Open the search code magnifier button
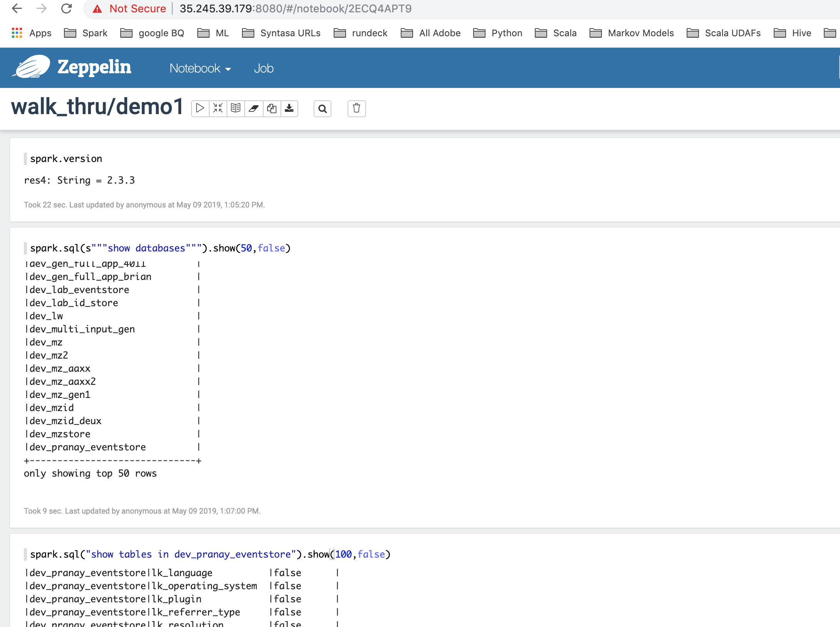Image resolution: width=840 pixels, height=627 pixels. [x=323, y=109]
